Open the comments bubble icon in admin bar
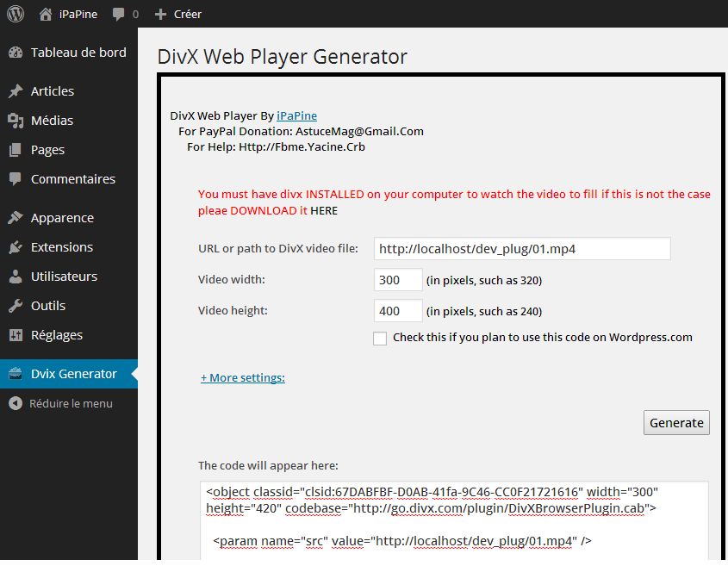Screen dimensions: 728x566 tap(118, 15)
